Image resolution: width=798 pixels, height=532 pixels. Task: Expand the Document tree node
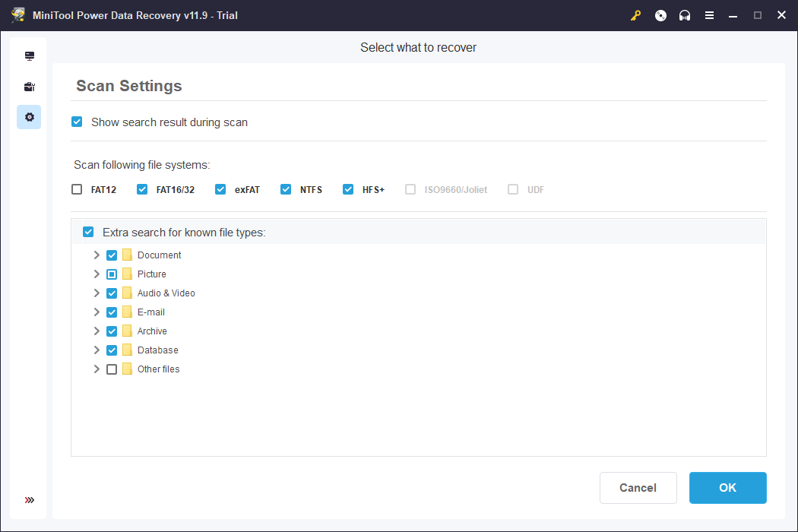(x=97, y=255)
